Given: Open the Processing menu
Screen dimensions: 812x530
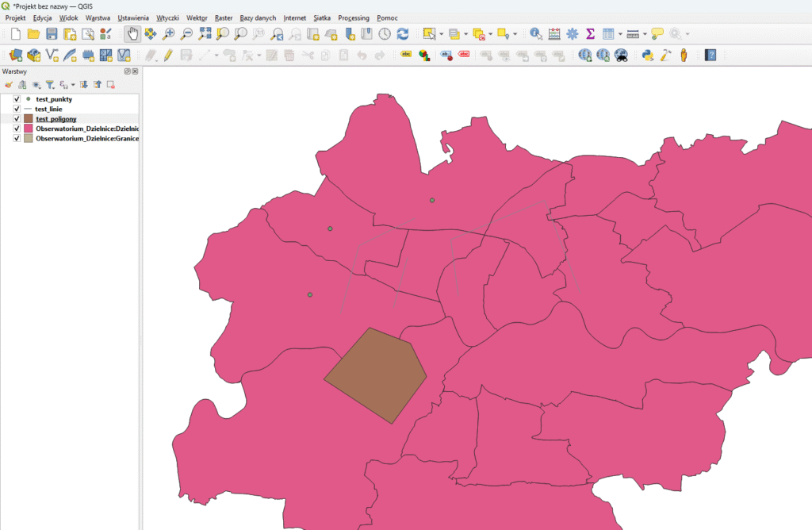Looking at the screenshot, I should coord(353,17).
